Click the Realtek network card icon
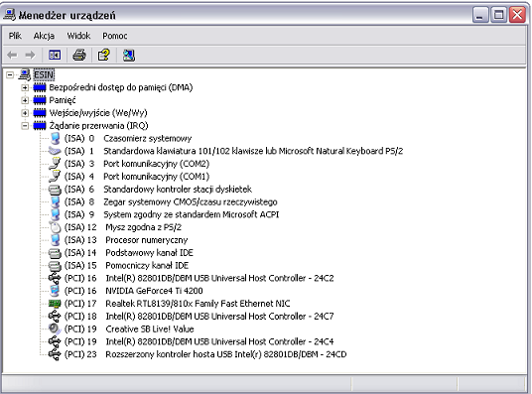The image size is (532, 394). [55, 304]
